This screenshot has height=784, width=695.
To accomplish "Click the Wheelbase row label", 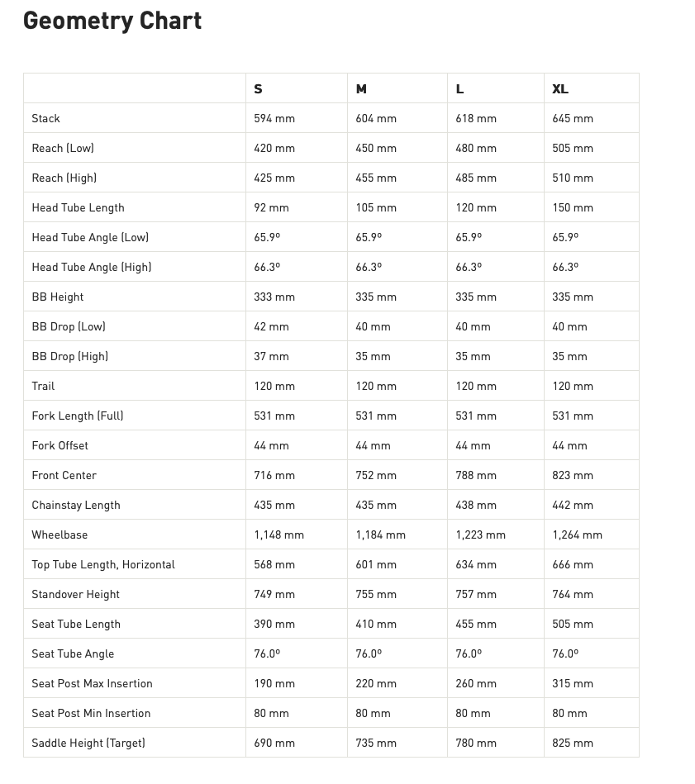I will pyautogui.click(x=60, y=535).
